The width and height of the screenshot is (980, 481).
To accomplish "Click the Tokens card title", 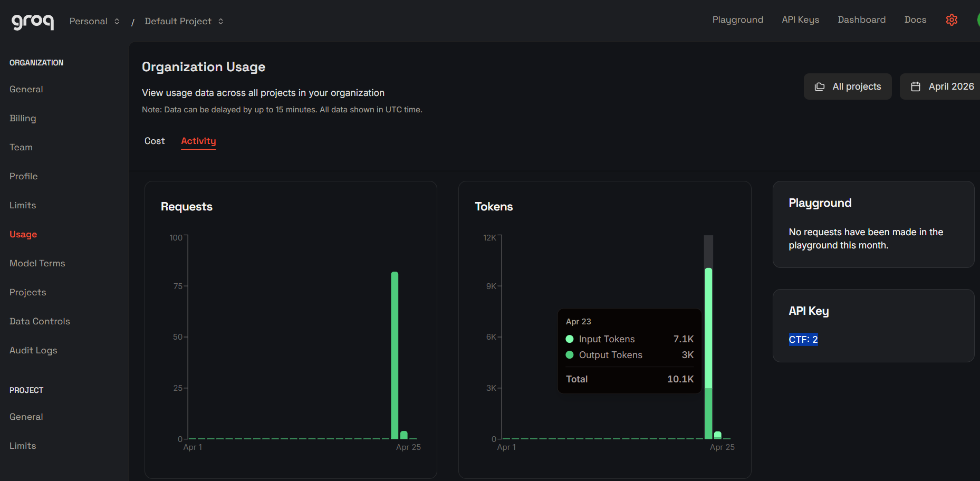I will point(494,207).
